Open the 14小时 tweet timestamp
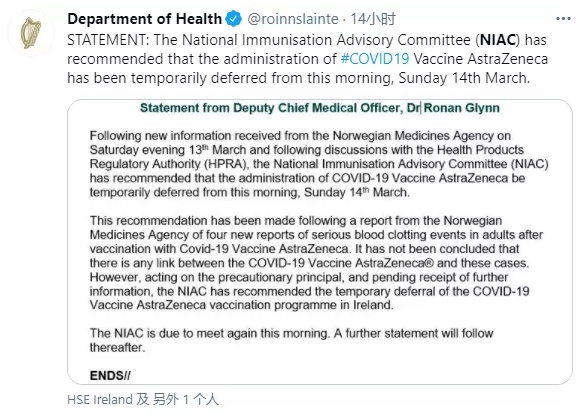 point(373,19)
